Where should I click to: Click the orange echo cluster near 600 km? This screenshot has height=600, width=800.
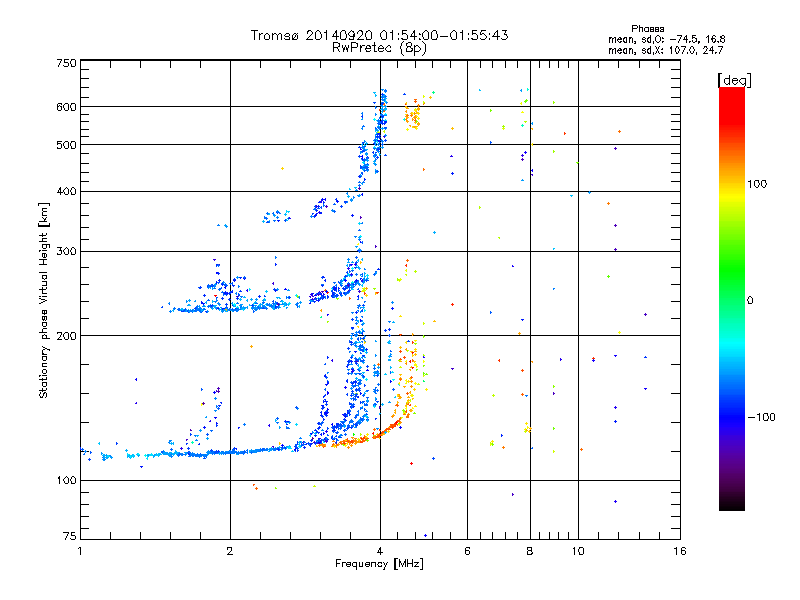412,116
